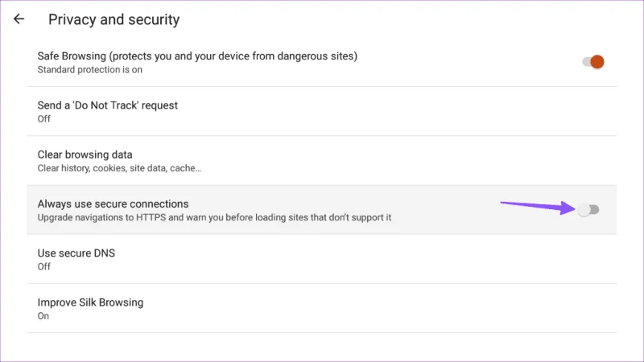
Task: Click the Off status under Use secure DNS
Action: (x=44, y=267)
